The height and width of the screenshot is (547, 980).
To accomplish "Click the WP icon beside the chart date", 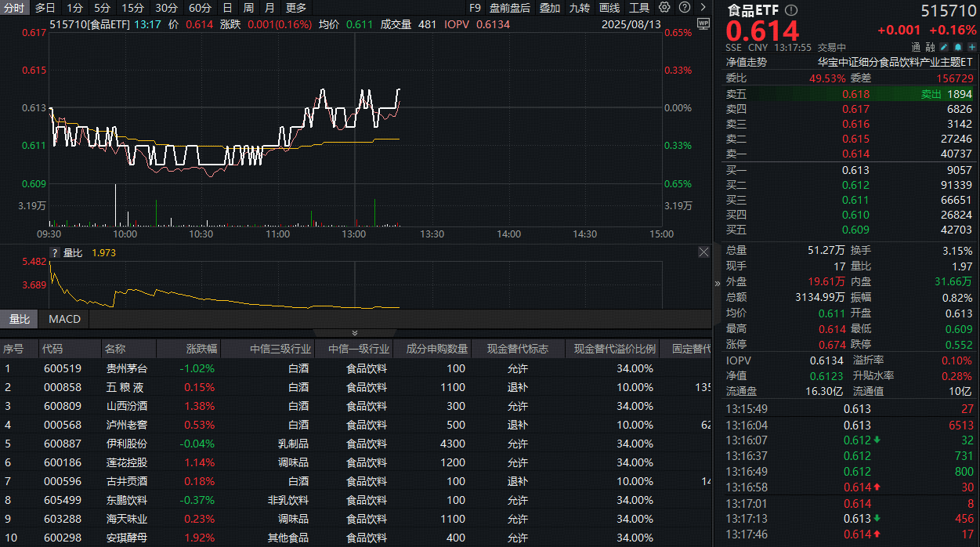I will (703, 24).
